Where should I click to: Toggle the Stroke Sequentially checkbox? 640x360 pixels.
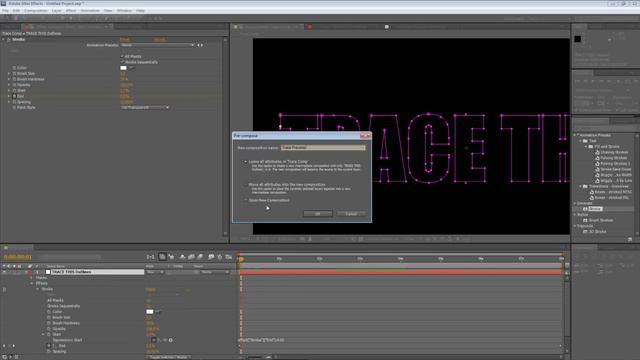tap(122, 62)
